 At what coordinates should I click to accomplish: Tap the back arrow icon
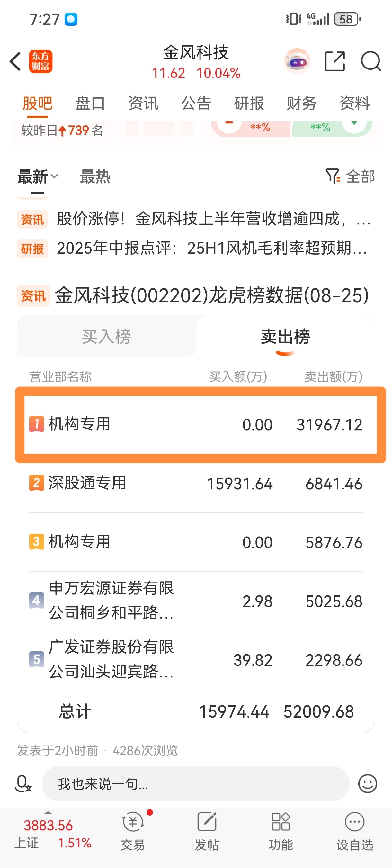coord(15,61)
